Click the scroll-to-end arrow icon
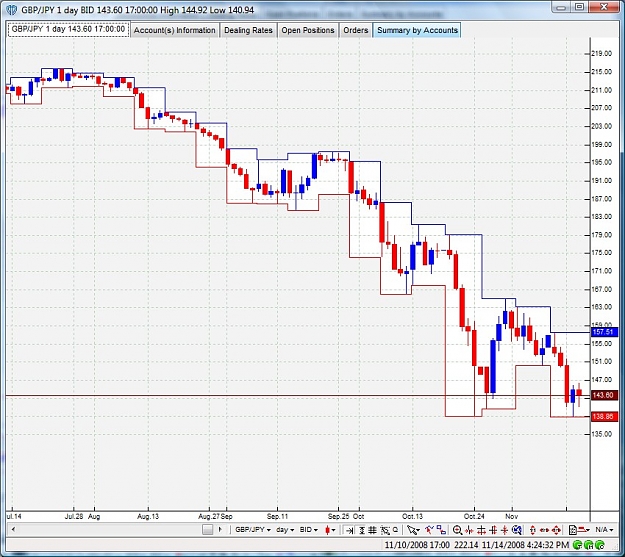625x557 pixels. click(x=349, y=530)
